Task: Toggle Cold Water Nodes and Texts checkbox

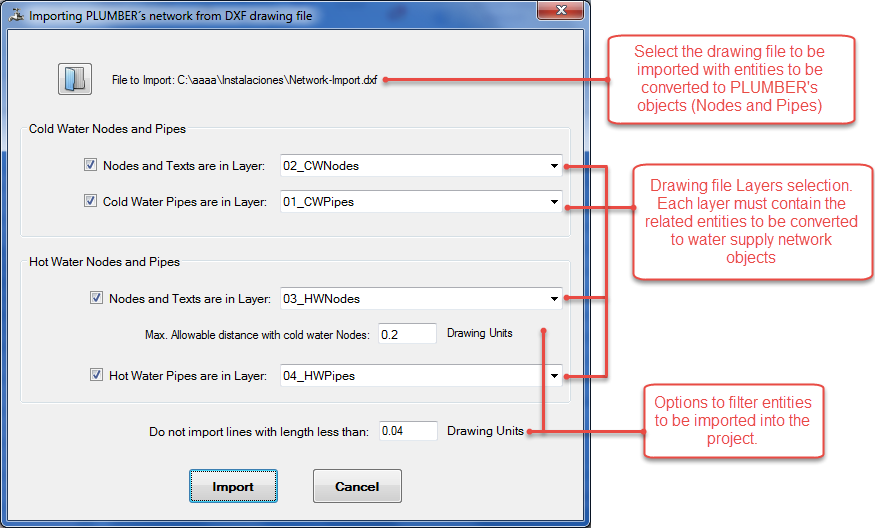Action: tap(91, 166)
